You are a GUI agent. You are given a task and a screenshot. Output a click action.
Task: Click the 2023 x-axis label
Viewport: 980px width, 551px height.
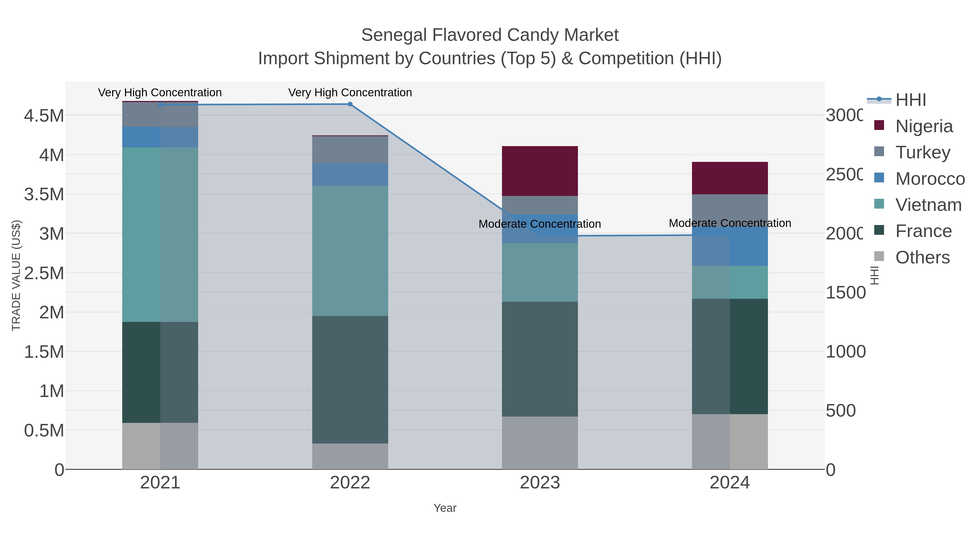tap(540, 483)
